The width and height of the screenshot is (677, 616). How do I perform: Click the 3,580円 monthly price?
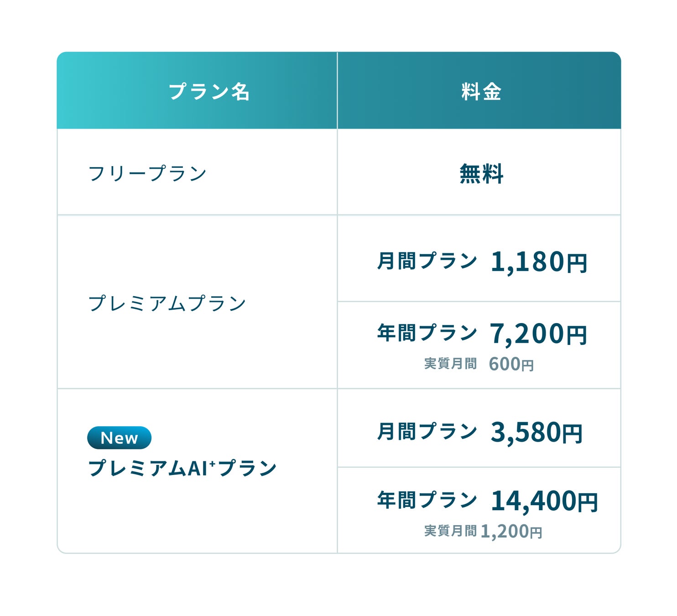(x=536, y=432)
